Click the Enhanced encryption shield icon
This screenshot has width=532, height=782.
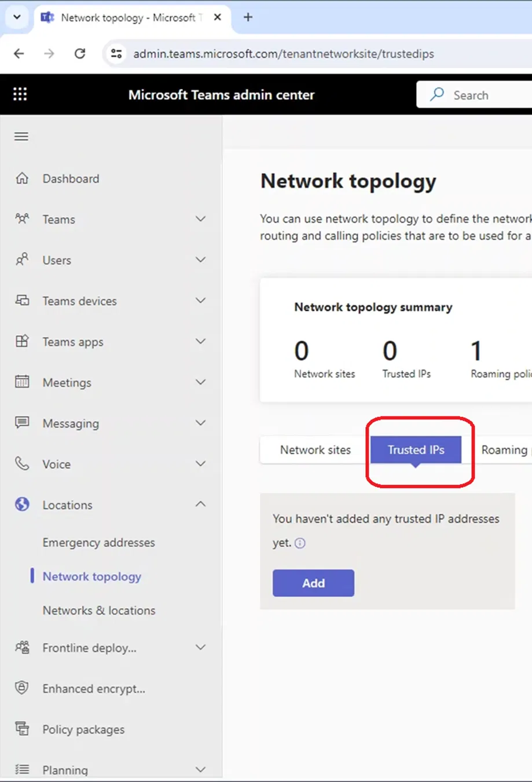22,688
